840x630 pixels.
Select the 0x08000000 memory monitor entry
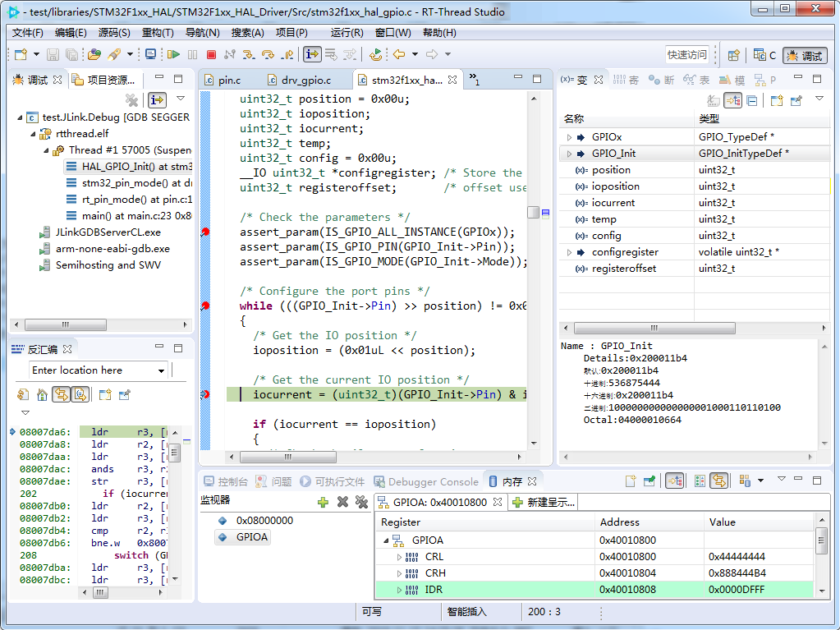pos(264,521)
